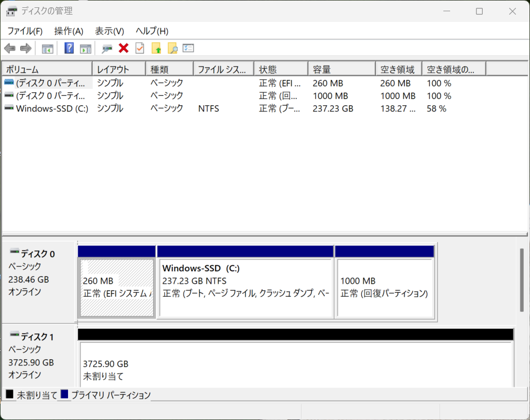
Task: Open the ヘルプ(H) menu
Action: pyautogui.click(x=152, y=31)
